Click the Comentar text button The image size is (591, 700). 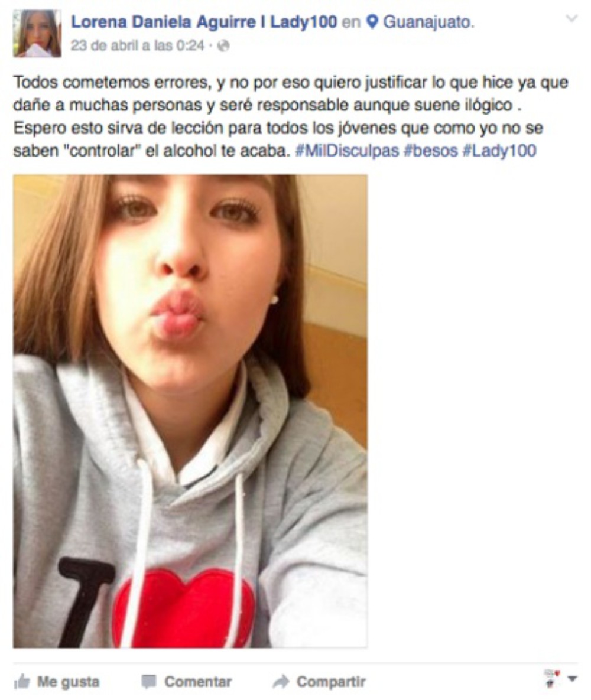click(198, 682)
